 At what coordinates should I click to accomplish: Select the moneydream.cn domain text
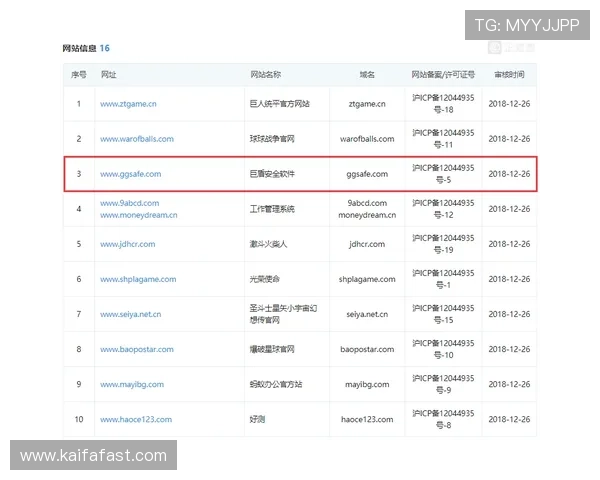point(367,215)
